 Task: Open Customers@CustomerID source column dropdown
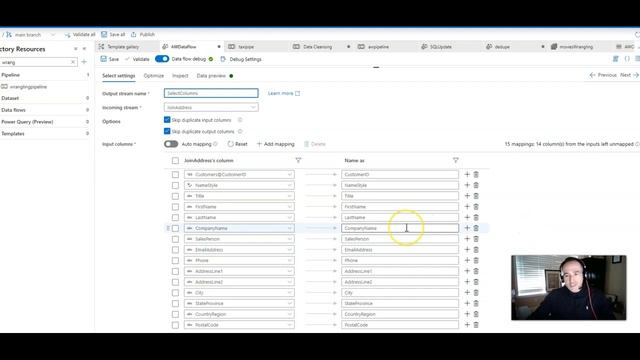(239, 174)
